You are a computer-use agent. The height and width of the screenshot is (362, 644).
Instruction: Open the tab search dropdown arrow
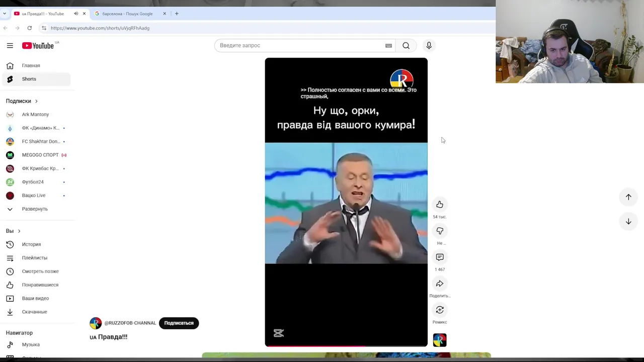pos(5,14)
